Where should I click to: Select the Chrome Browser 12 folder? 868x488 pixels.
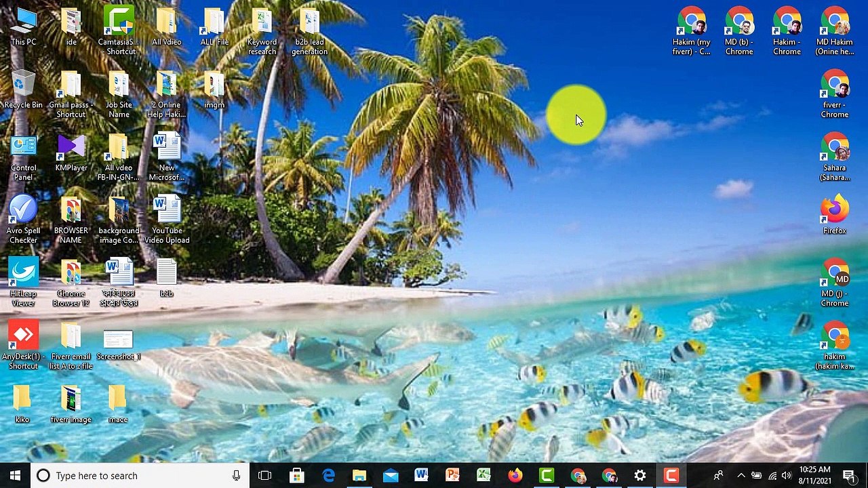point(71,283)
